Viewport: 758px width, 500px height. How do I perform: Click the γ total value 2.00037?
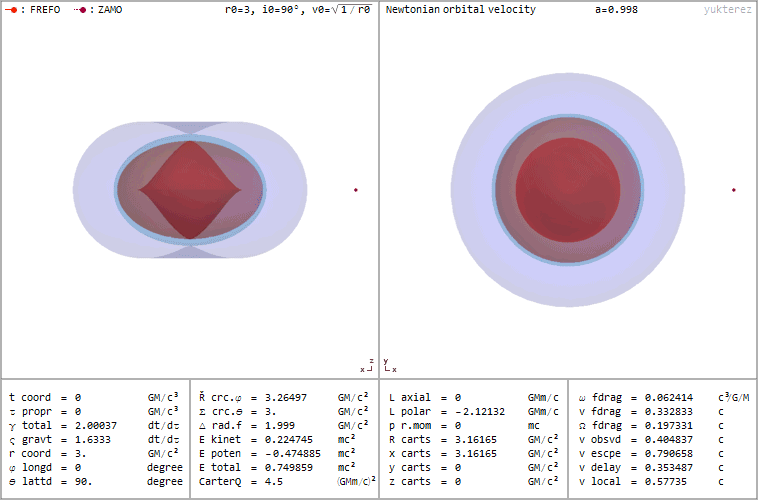[96, 426]
